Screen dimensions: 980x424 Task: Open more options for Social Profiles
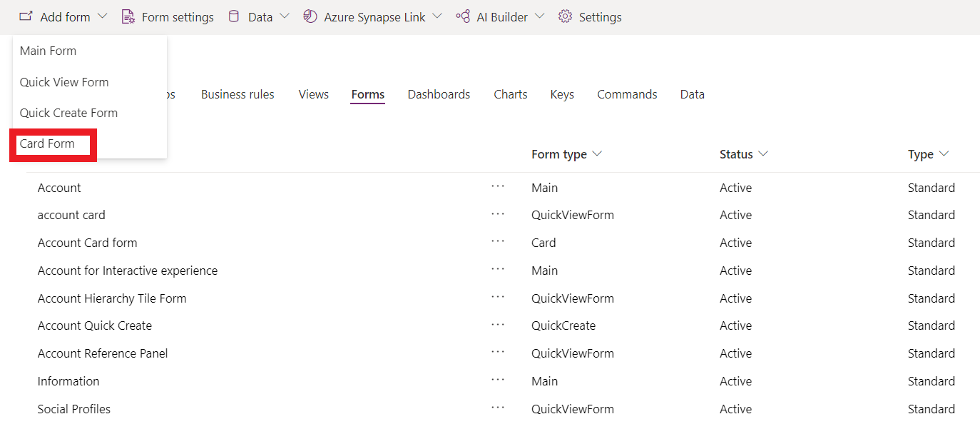pos(498,408)
